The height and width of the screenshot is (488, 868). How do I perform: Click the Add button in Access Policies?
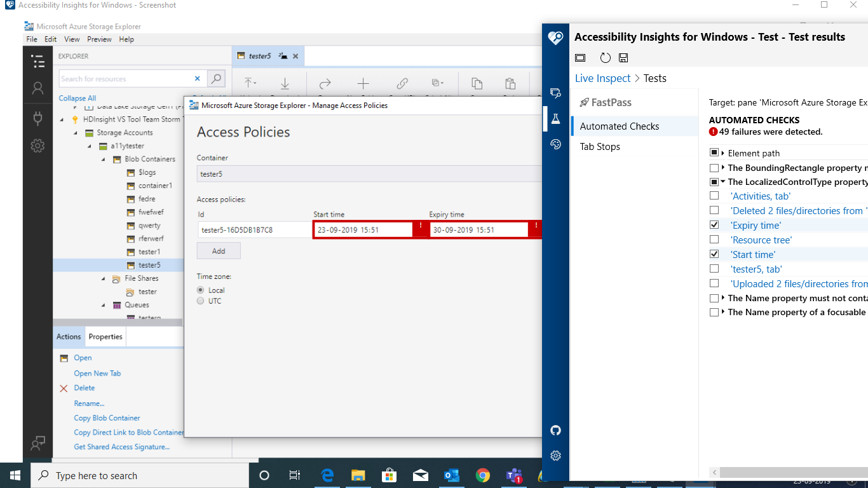pyautogui.click(x=219, y=250)
